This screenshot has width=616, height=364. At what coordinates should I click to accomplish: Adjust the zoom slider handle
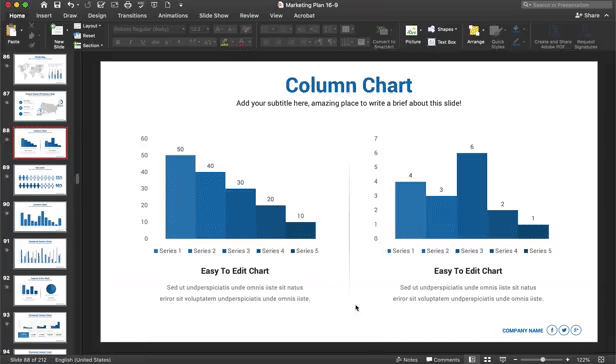pos(543,360)
